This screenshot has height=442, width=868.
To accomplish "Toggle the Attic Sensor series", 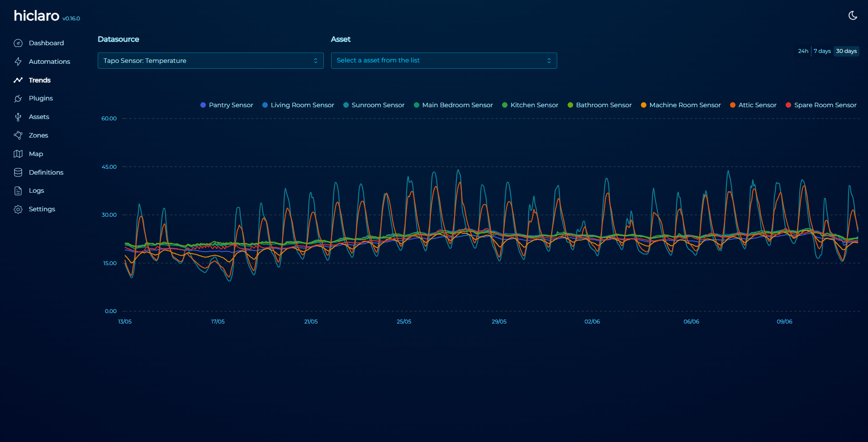I will click(x=753, y=105).
